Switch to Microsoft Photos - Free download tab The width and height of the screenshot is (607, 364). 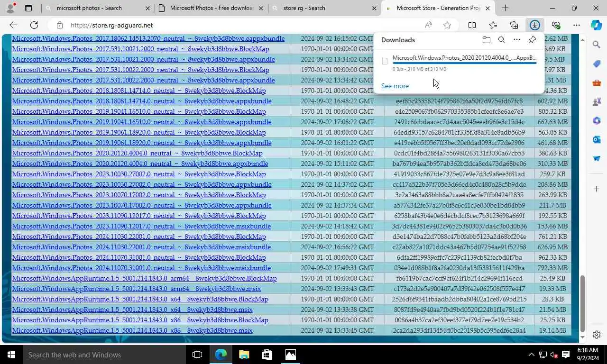point(211,8)
